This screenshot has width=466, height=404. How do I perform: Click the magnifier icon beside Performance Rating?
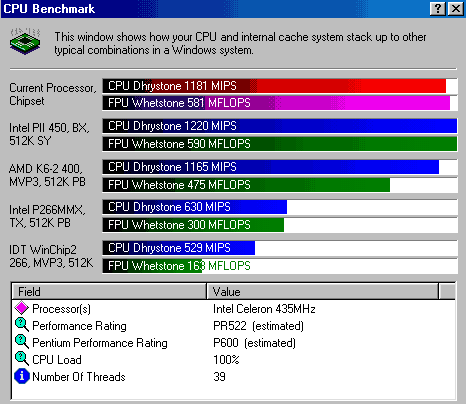pos(22,325)
